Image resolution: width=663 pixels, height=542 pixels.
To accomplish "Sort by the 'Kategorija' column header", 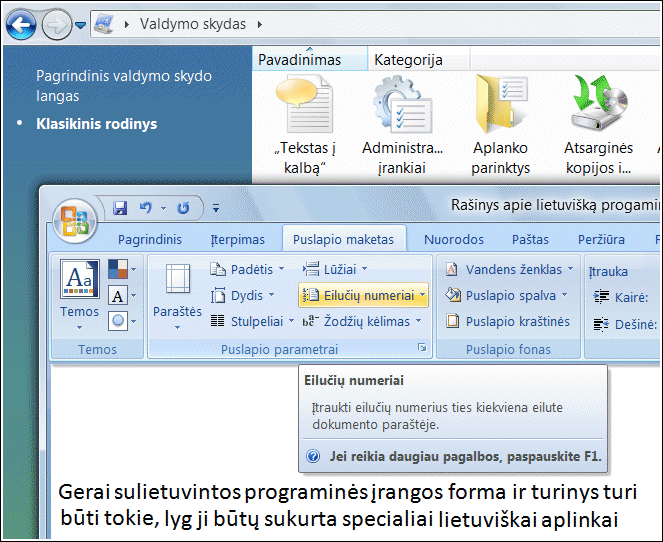I will (x=418, y=60).
